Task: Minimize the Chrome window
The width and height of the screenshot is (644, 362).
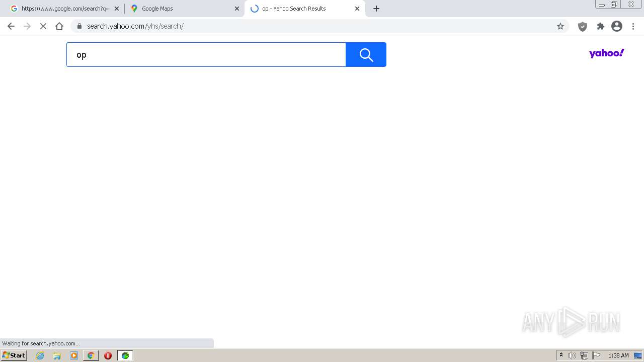Action: 602,5
